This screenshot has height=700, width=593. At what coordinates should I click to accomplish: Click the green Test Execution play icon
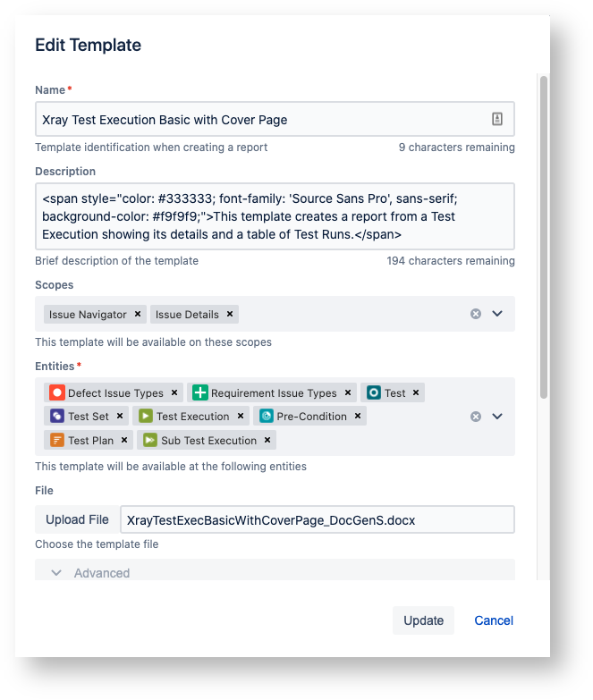point(145,416)
